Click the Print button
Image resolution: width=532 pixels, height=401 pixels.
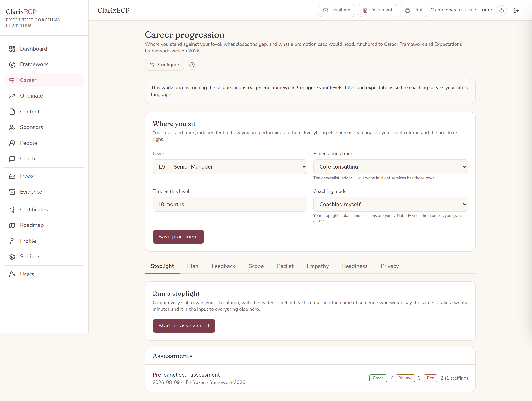(x=414, y=10)
